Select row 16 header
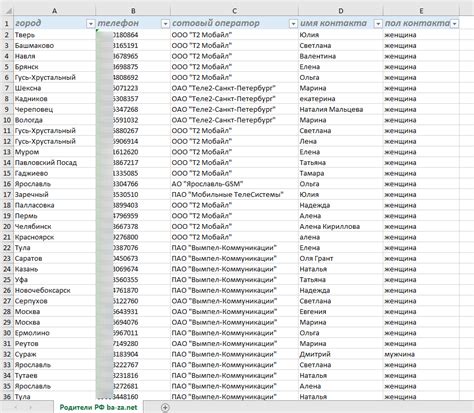 [7, 184]
